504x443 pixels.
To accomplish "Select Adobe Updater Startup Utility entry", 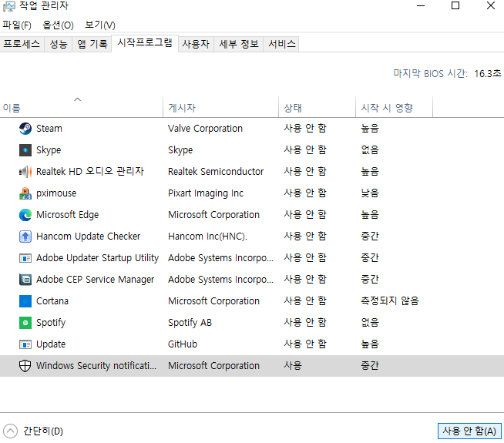I will [x=97, y=258].
